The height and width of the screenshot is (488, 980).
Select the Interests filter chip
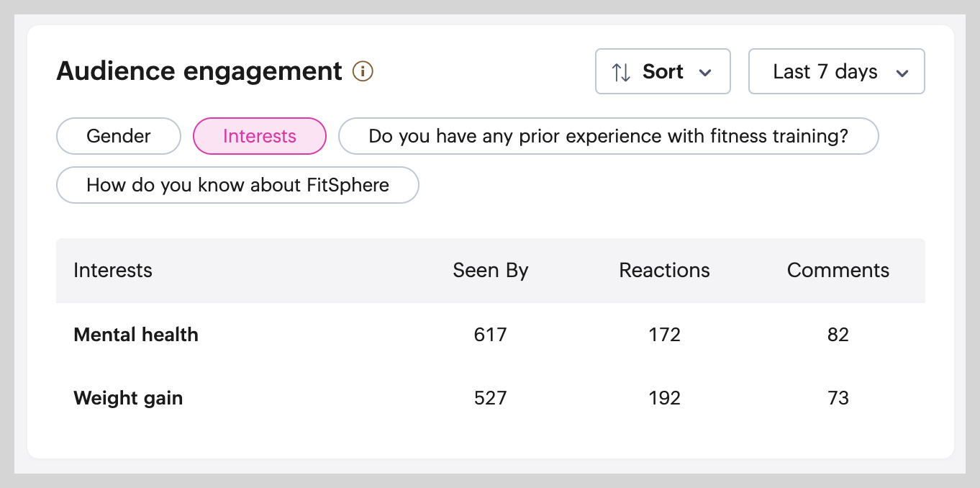(x=260, y=136)
